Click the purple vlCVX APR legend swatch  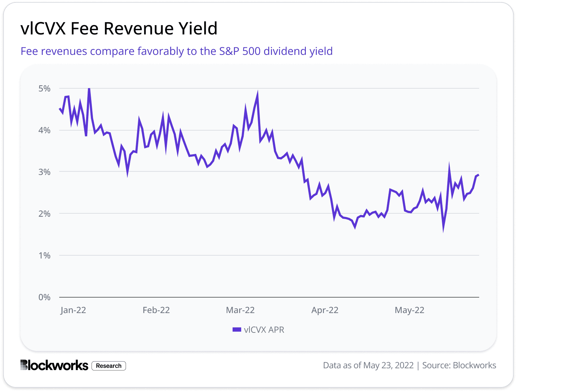pyautogui.click(x=237, y=329)
